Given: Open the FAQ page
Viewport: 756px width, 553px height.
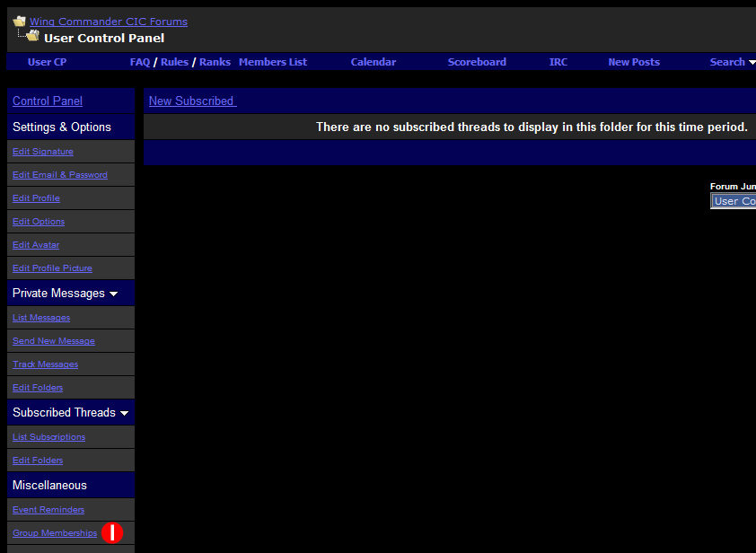Looking at the screenshot, I should 140,62.
